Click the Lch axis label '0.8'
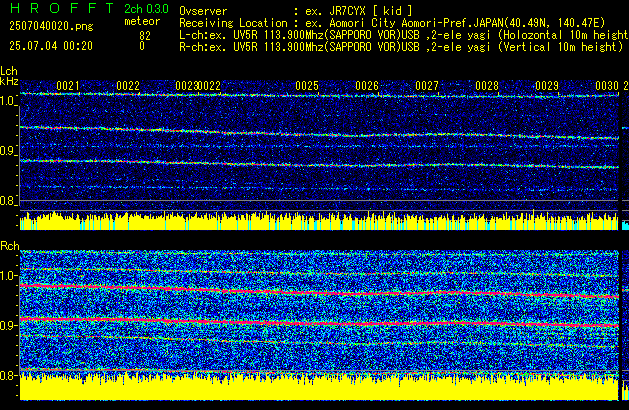629x410 pixels. coord(8,201)
